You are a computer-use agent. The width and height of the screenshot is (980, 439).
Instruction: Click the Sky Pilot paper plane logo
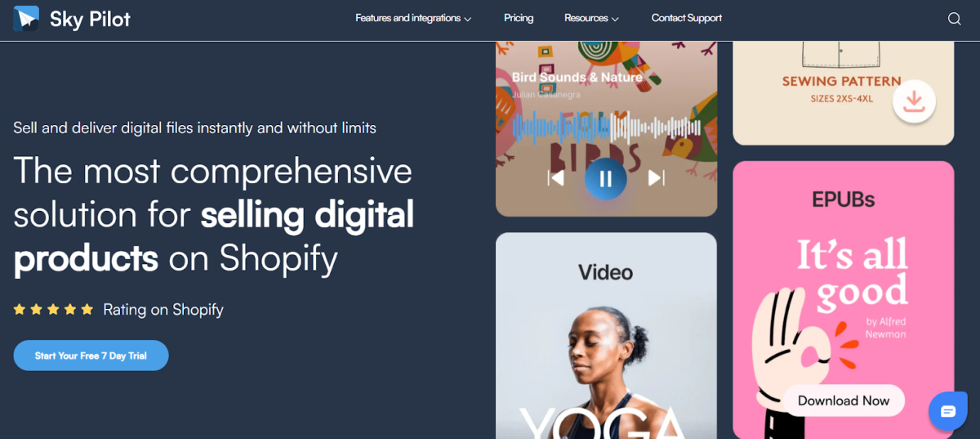point(26,18)
